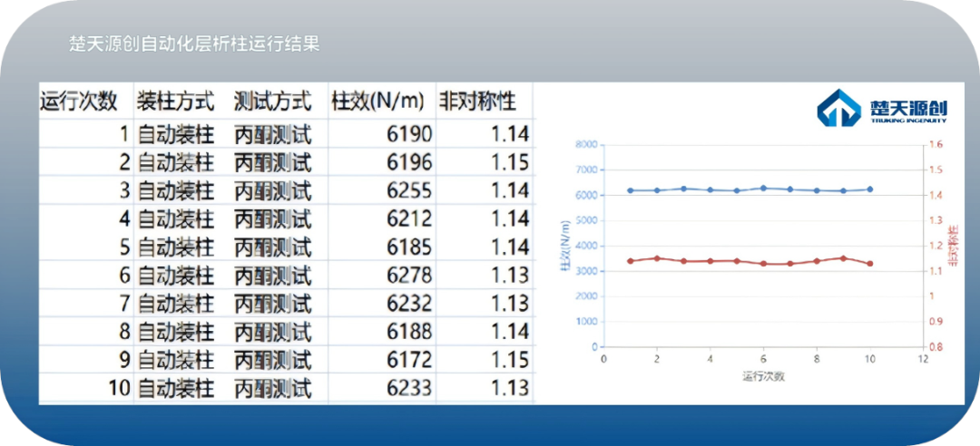Click the 运行次数 column header
Image resolution: width=980 pixels, height=446 pixels.
pyautogui.click(x=79, y=101)
